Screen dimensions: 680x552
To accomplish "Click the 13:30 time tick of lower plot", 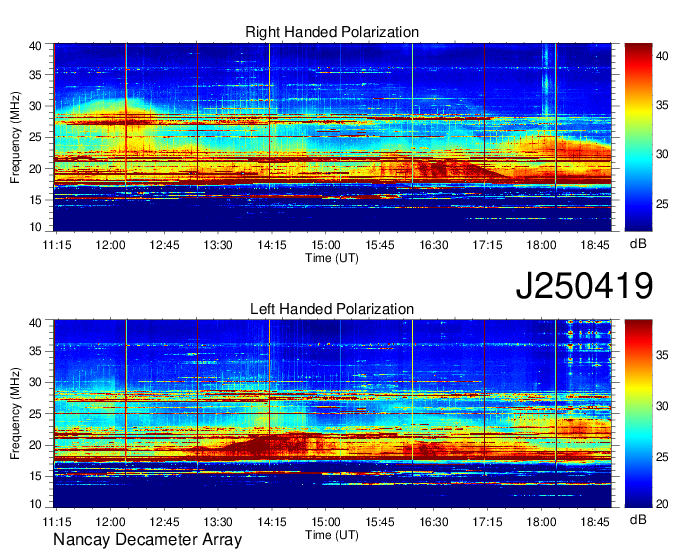I will pos(218,522).
